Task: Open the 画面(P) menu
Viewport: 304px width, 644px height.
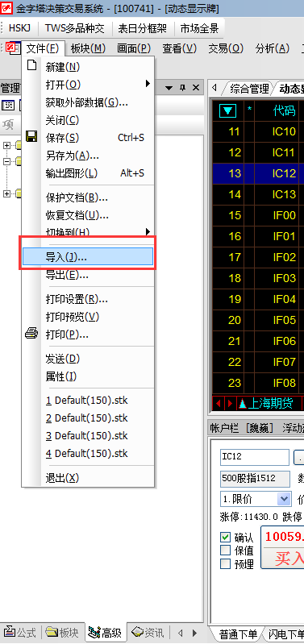Action: click(x=134, y=48)
